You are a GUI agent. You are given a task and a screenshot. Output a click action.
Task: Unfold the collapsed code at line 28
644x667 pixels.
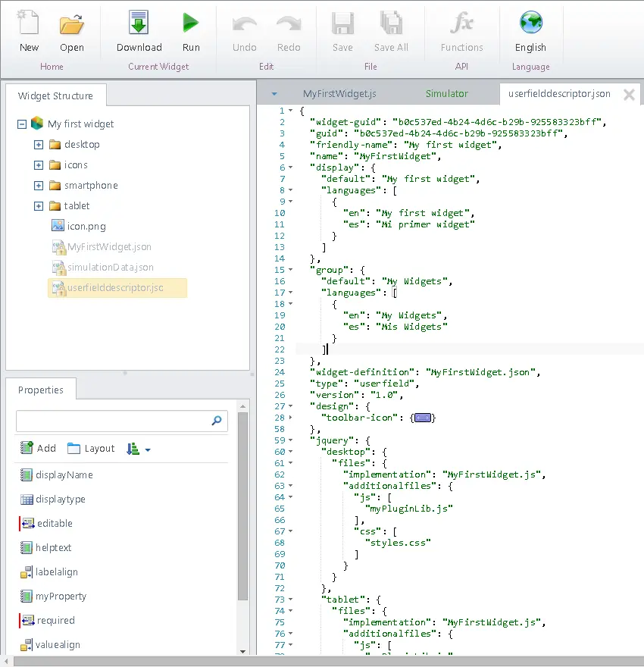click(291, 418)
